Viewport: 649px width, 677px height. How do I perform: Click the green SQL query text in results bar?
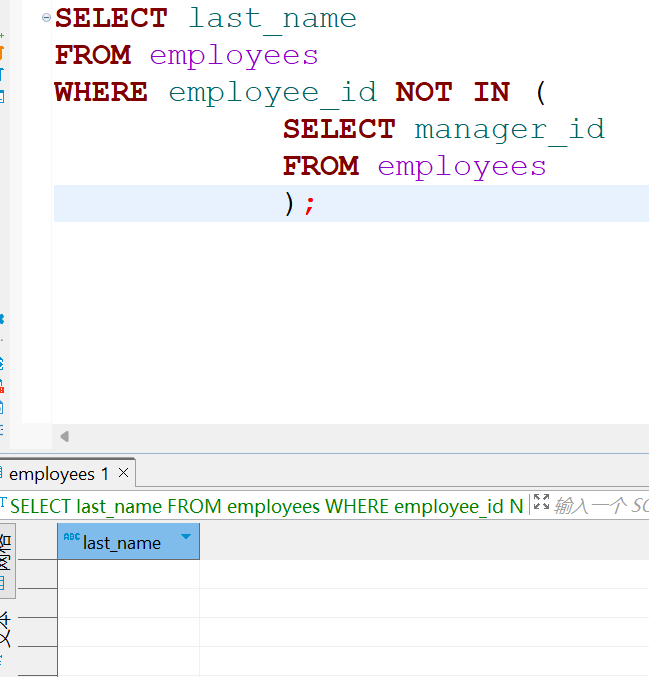pyautogui.click(x=266, y=506)
